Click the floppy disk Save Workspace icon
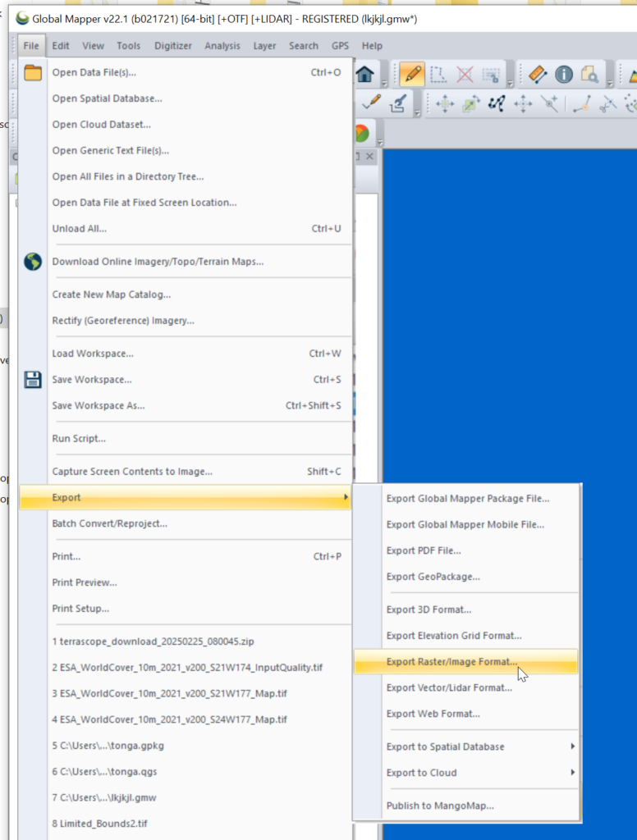Screen dimensions: 637x840 33,379
